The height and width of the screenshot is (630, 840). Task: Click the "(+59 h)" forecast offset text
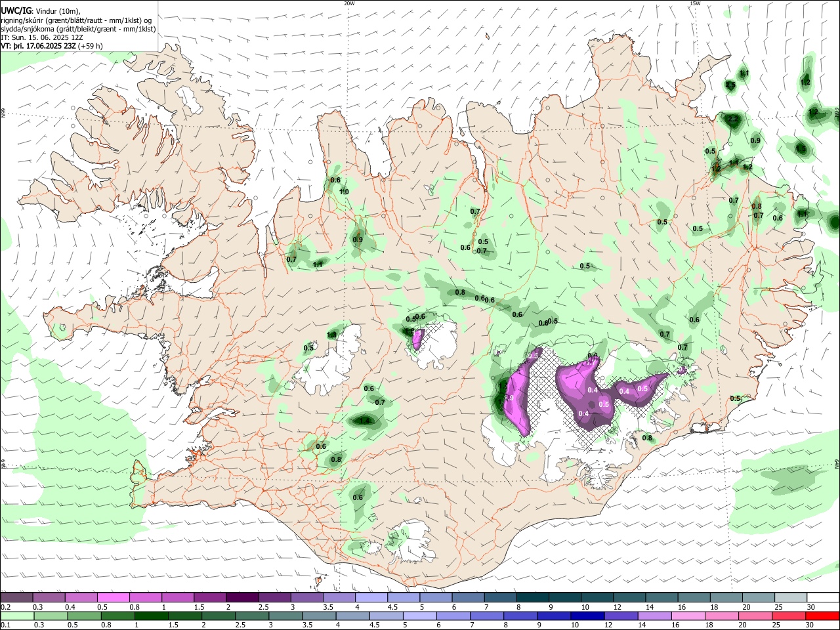[x=91, y=46]
